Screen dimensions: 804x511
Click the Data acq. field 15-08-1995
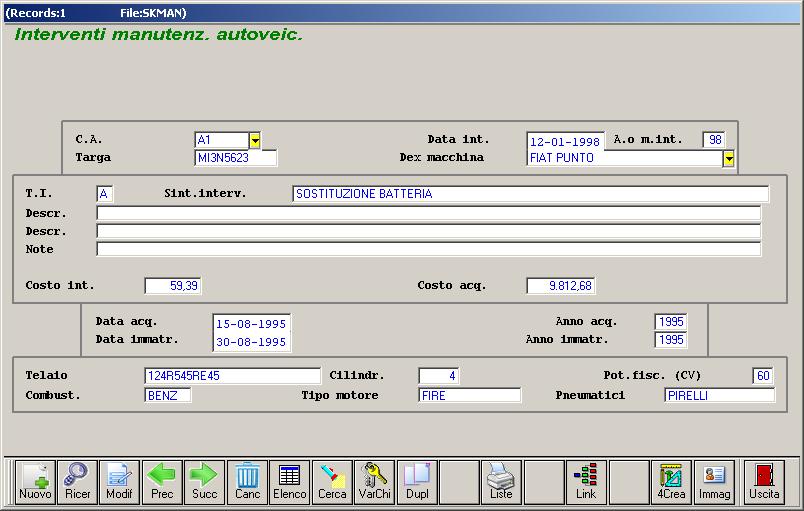tap(252, 324)
